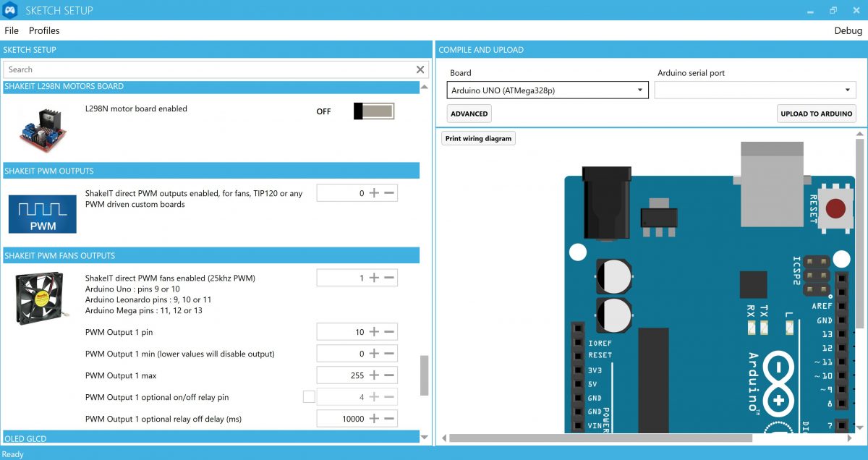
Task: Click the red reset button on Arduino board
Action: pos(835,210)
